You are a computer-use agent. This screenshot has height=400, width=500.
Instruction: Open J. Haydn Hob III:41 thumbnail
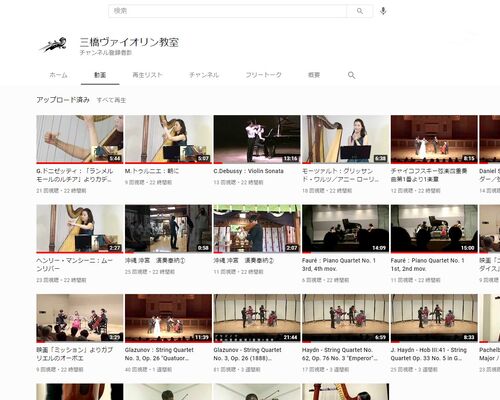pos(434,318)
